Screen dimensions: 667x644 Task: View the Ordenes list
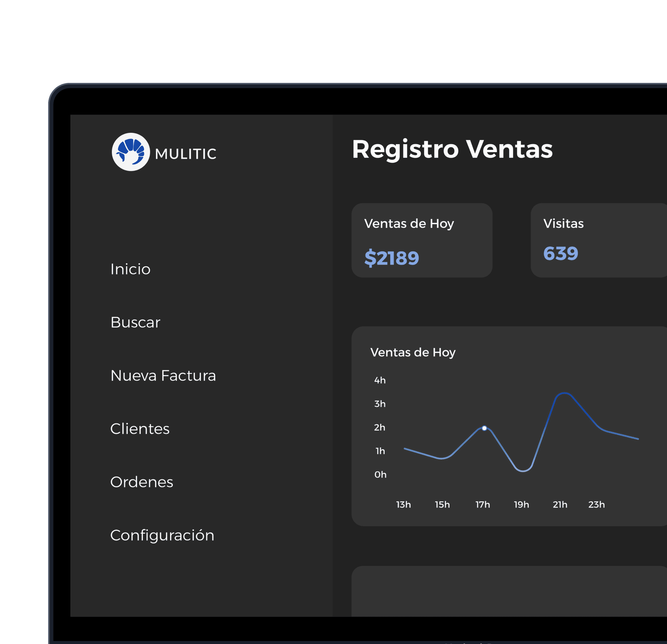coord(142,482)
